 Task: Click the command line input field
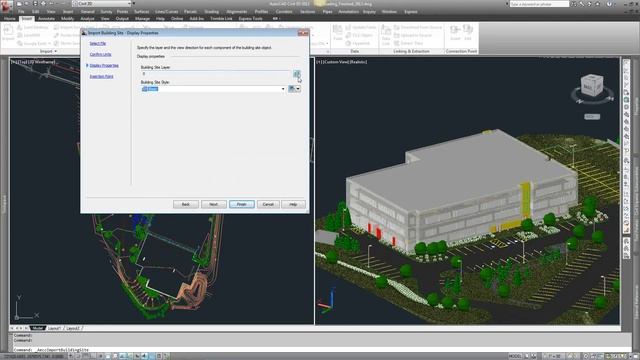322,350
